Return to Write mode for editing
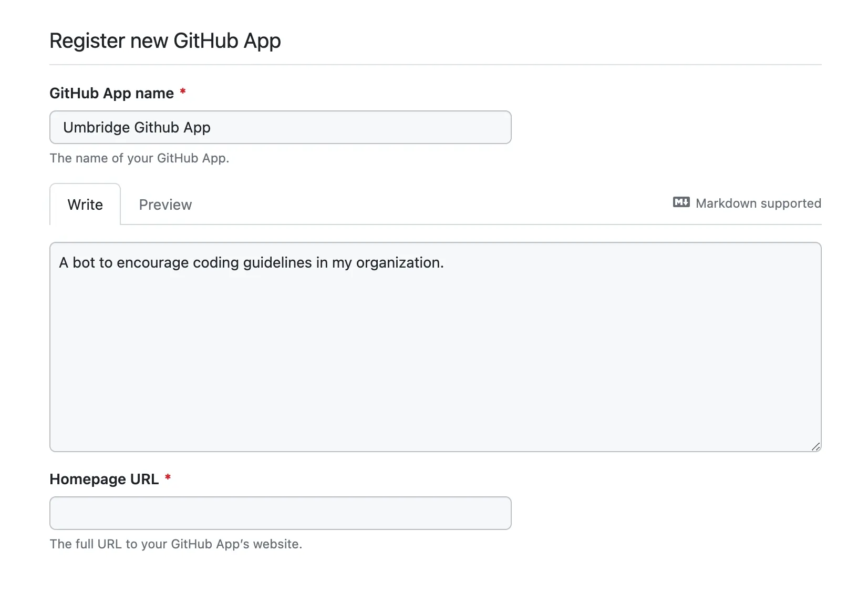 [x=85, y=205]
